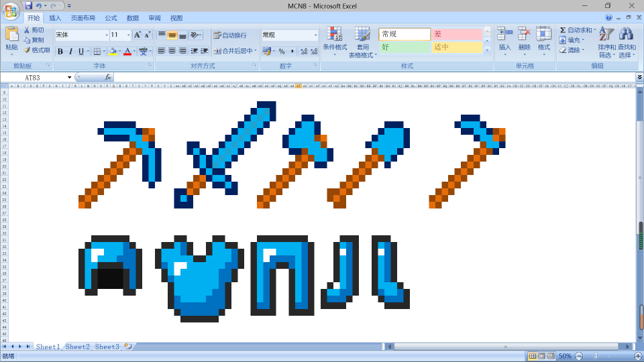Switch to Page Layout view in status bar
Viewport: 644px width, 362px height.
pos(541,356)
